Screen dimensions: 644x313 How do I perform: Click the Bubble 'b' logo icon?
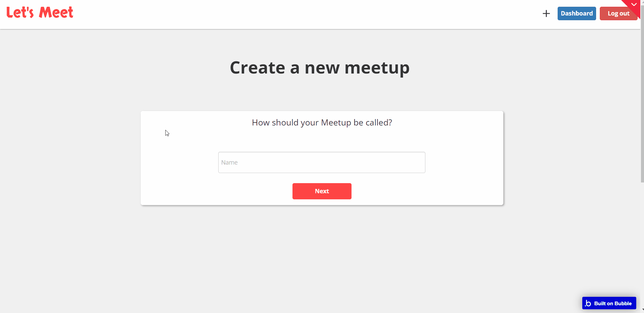click(588, 303)
